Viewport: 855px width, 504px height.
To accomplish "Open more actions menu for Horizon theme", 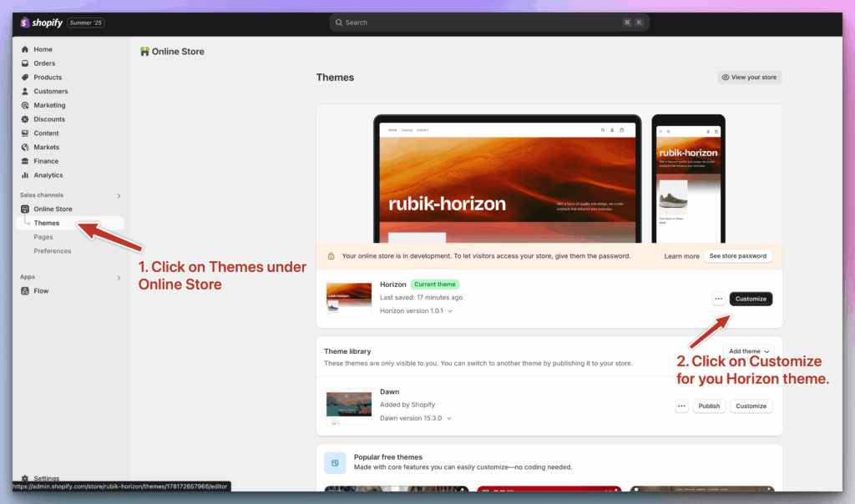I will [719, 299].
